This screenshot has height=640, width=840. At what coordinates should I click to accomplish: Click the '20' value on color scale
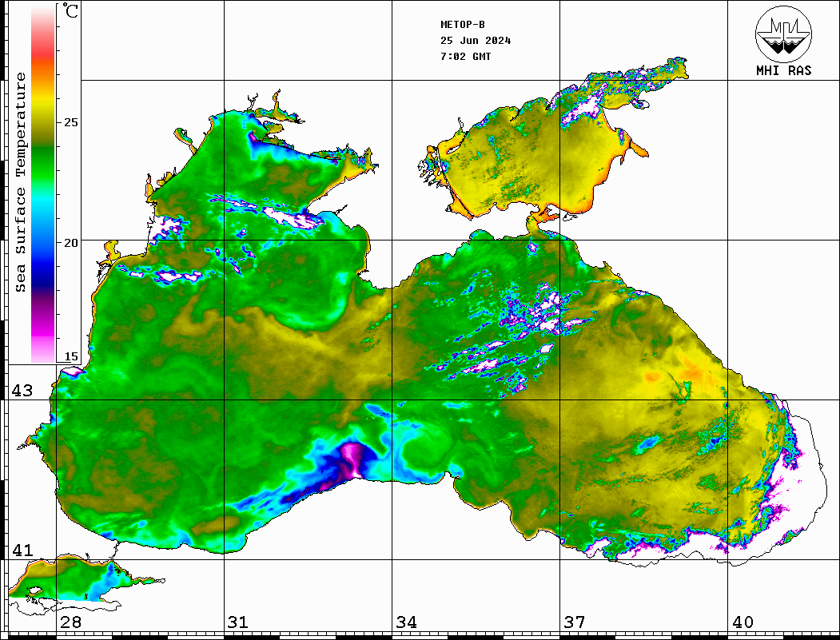tap(70, 243)
